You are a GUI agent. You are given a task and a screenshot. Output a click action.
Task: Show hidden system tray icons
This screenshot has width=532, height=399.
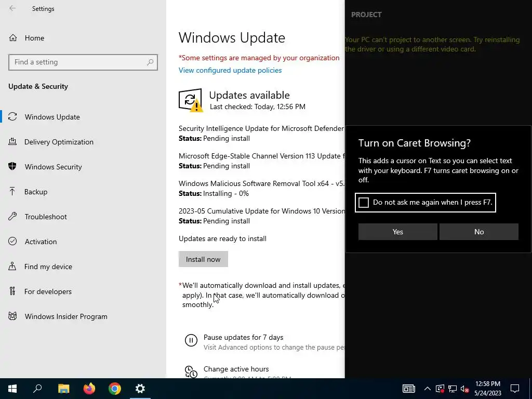pos(428,389)
